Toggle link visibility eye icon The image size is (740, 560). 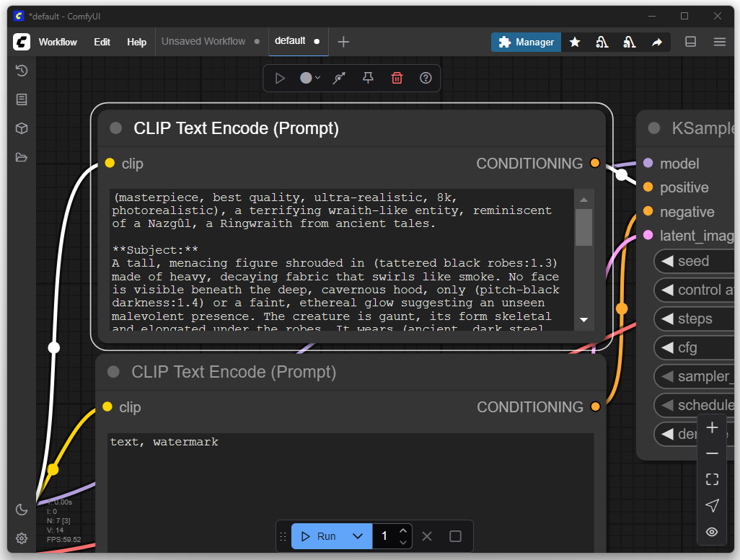712,532
